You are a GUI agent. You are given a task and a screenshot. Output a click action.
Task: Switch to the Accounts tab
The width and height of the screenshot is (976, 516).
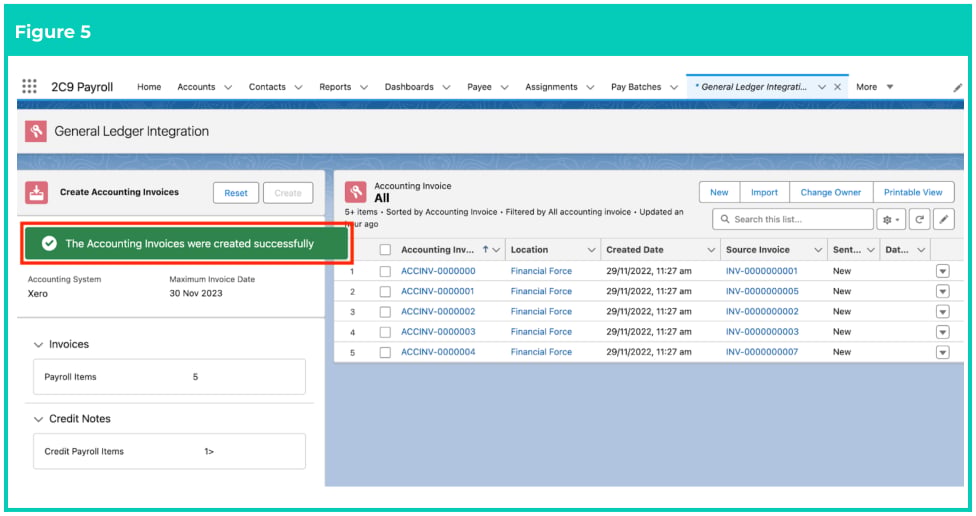coord(196,87)
